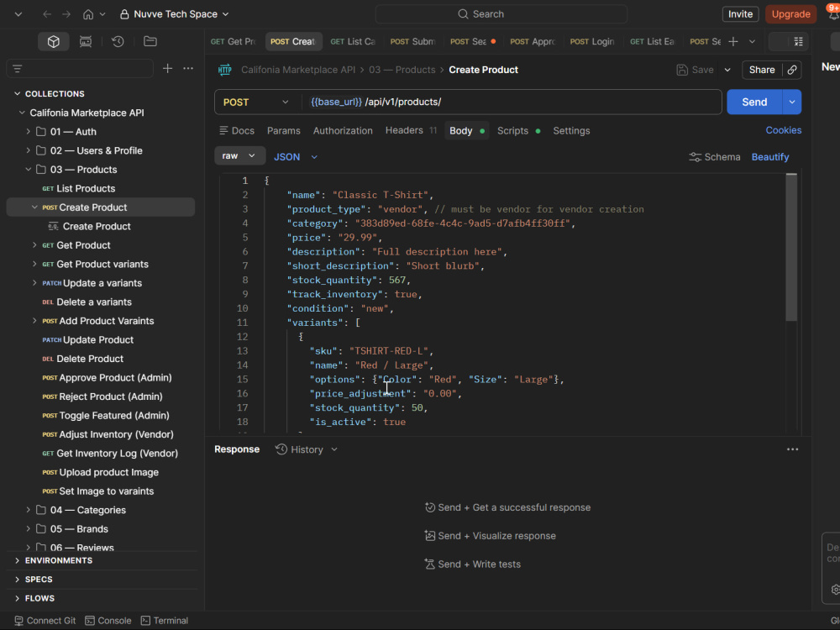Click the Save disk icon

pos(682,70)
